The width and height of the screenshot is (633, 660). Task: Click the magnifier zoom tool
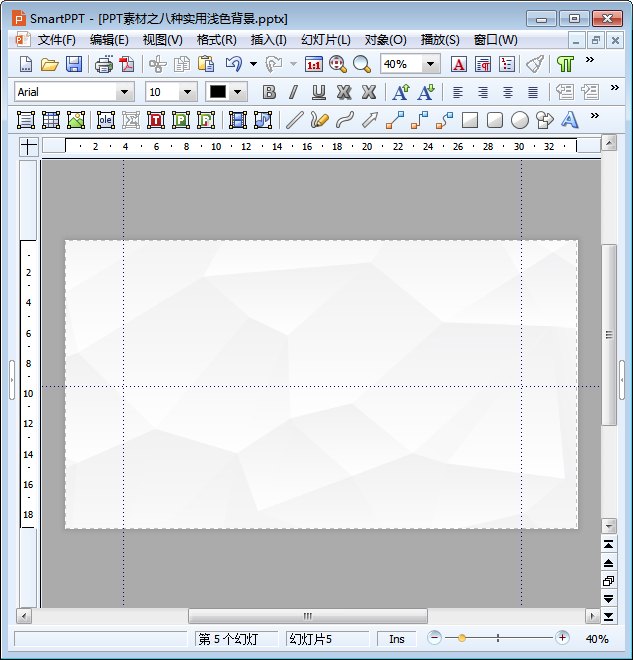362,64
